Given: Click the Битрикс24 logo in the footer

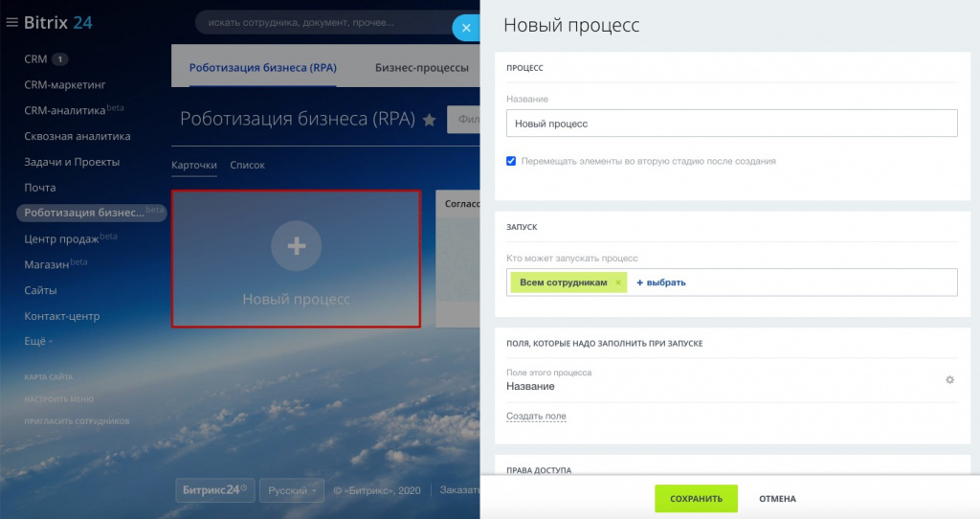Looking at the screenshot, I should coord(212,490).
